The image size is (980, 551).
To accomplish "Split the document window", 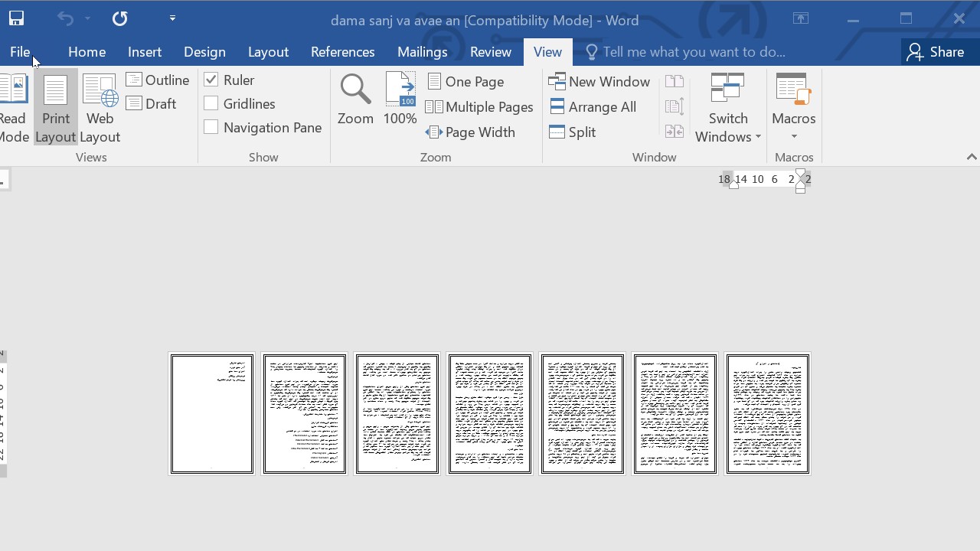I will tap(573, 132).
